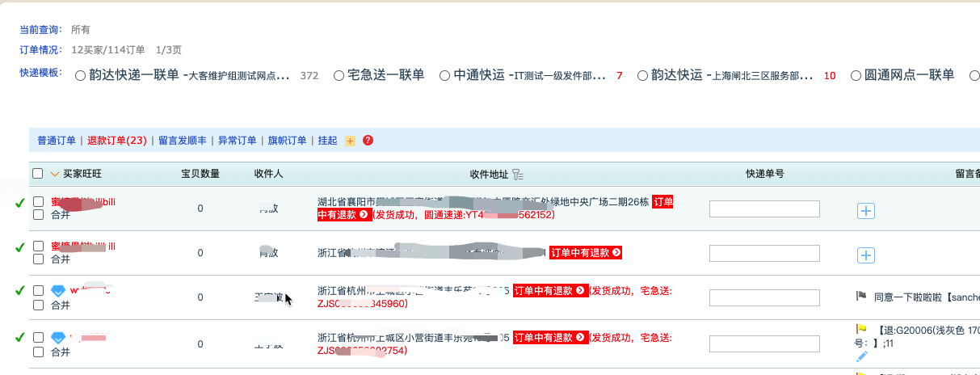Screen dimensions: 980x375
Task: Expand the sort arrow next to 买家旺旺
Action: 55,174
